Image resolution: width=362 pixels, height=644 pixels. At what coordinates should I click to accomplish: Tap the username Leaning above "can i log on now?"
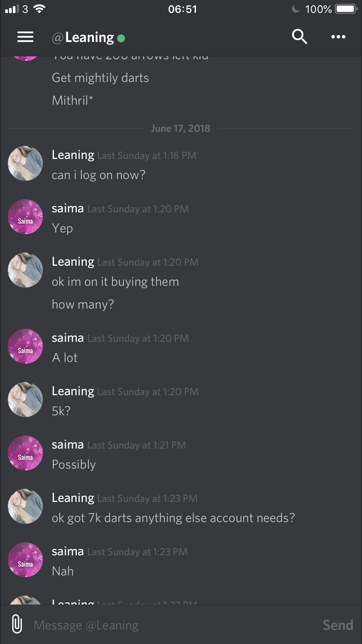[x=73, y=155]
